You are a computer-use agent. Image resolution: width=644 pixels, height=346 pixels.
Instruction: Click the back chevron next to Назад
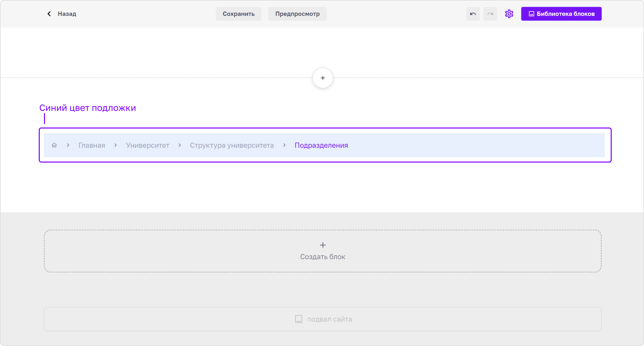point(49,14)
